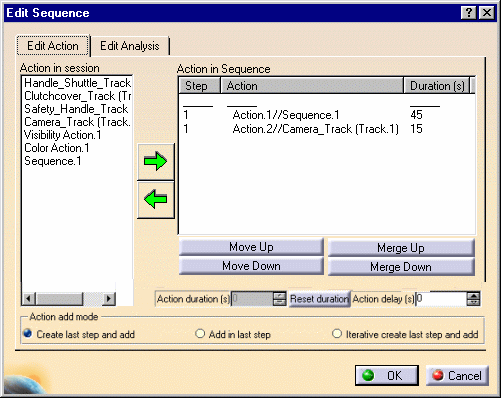Click the Action duration input field
501x398 pixels.
click(x=252, y=299)
